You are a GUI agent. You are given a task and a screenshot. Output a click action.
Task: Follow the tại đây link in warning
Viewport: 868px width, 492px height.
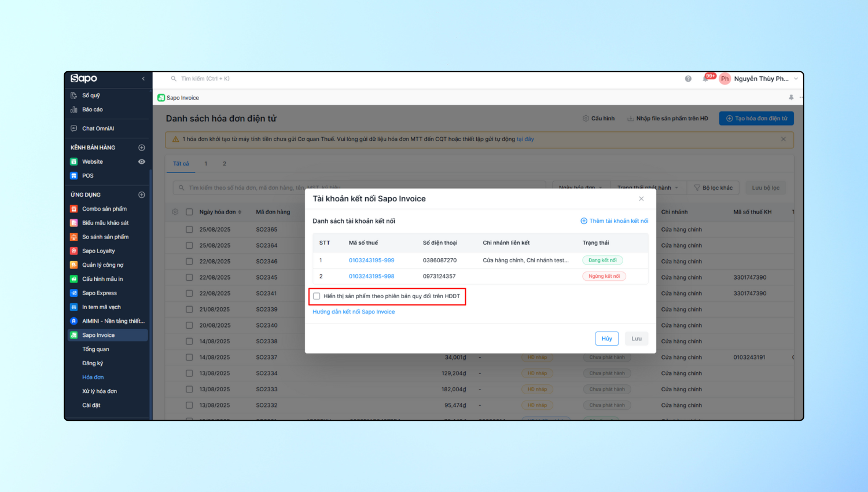pos(525,139)
